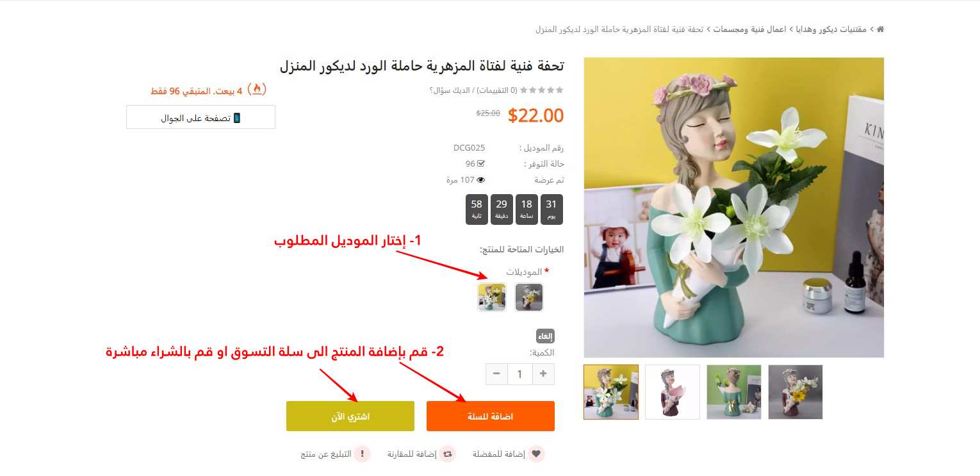The image size is (980, 476).
Task: Select the pink bouquet figurine thumbnail
Action: tap(673, 392)
